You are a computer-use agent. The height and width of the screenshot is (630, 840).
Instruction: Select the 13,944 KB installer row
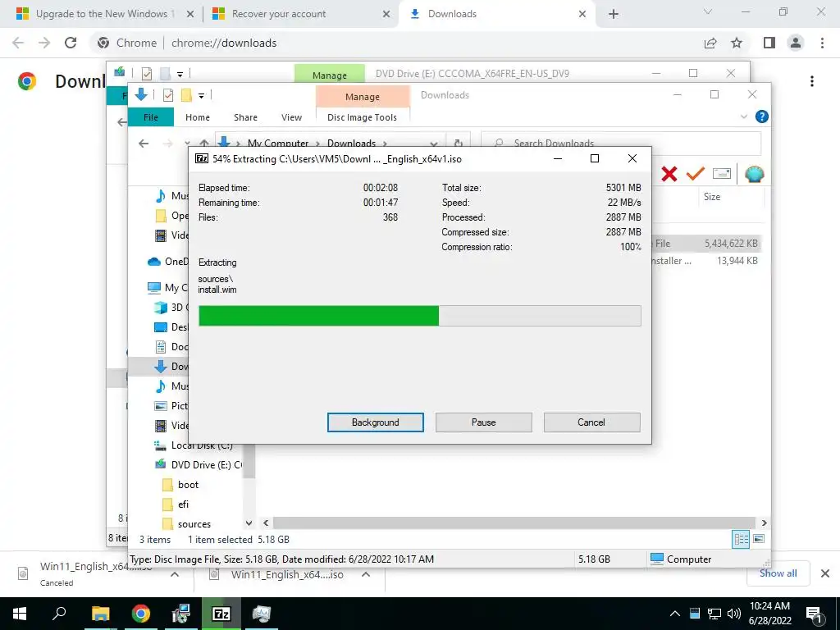click(x=705, y=261)
